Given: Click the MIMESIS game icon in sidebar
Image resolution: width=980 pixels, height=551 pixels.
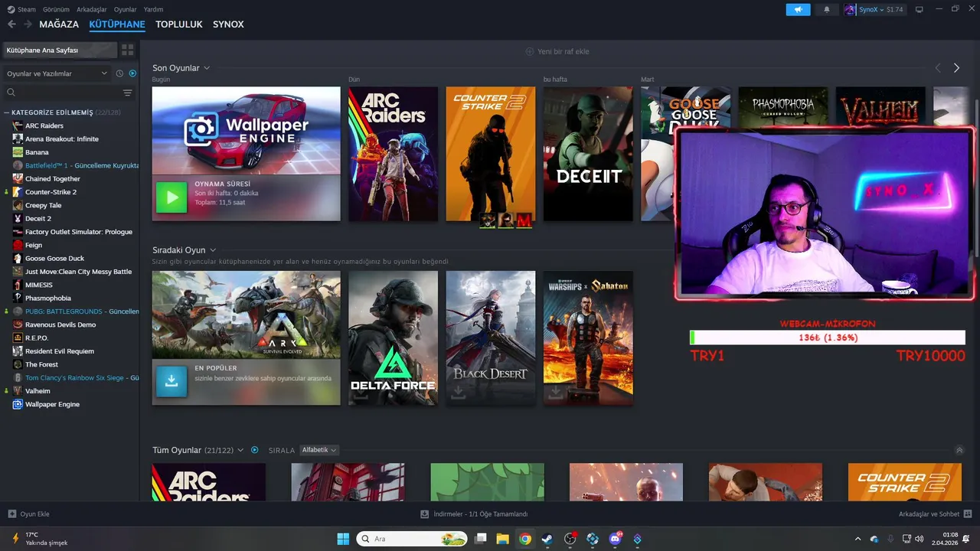Looking at the screenshot, I should [18, 285].
